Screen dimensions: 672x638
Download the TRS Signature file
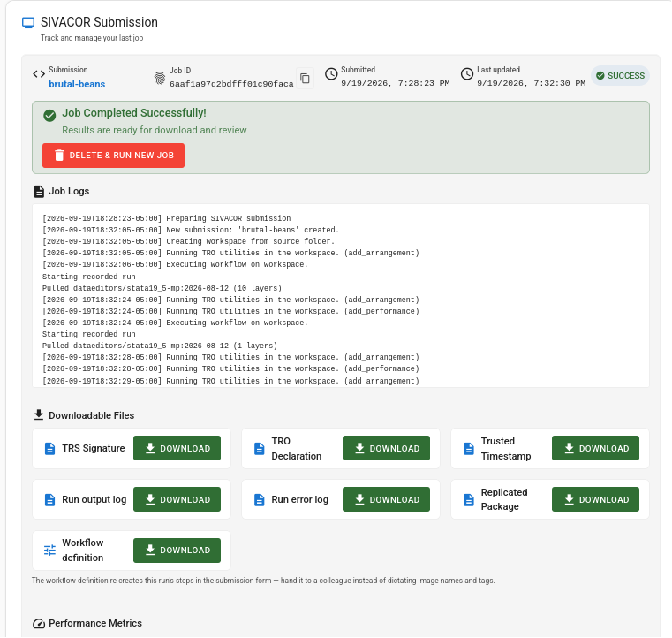177,449
